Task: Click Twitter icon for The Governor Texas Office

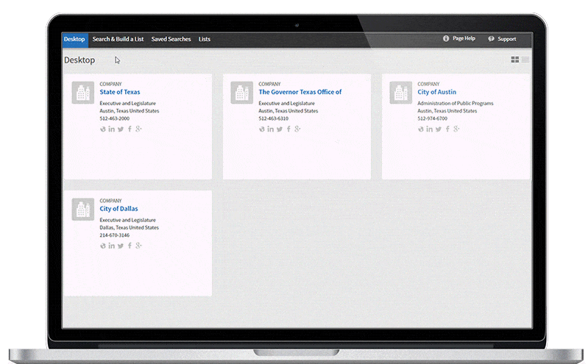Action: [280, 129]
